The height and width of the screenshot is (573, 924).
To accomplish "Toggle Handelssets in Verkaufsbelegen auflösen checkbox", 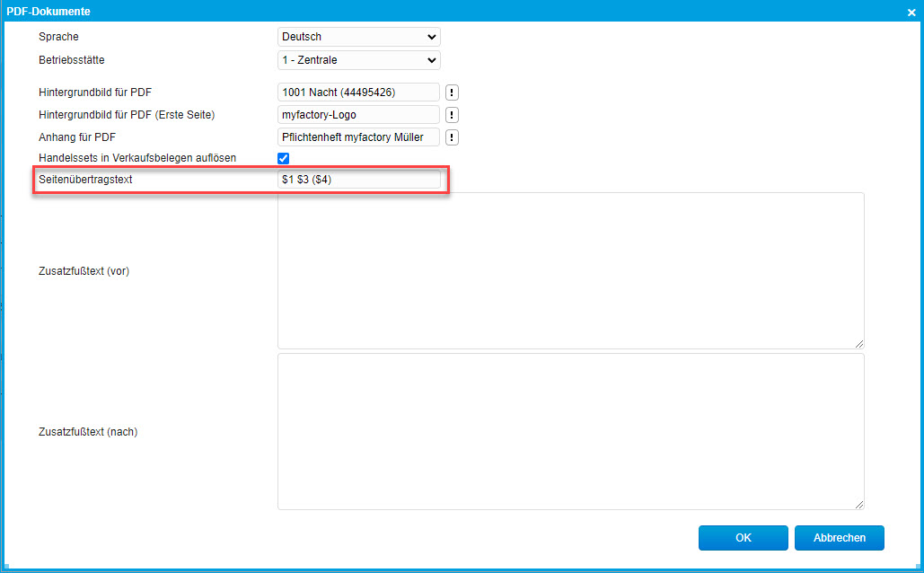I will (284, 158).
